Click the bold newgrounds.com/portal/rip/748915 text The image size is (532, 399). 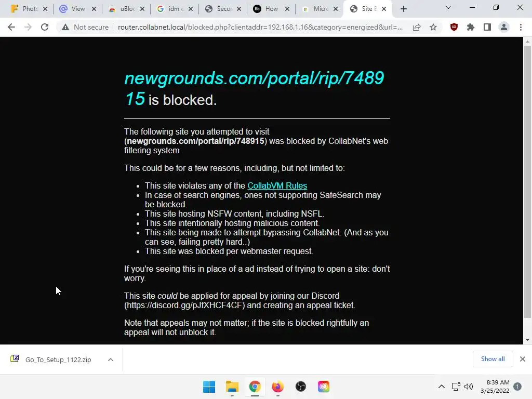click(195, 141)
